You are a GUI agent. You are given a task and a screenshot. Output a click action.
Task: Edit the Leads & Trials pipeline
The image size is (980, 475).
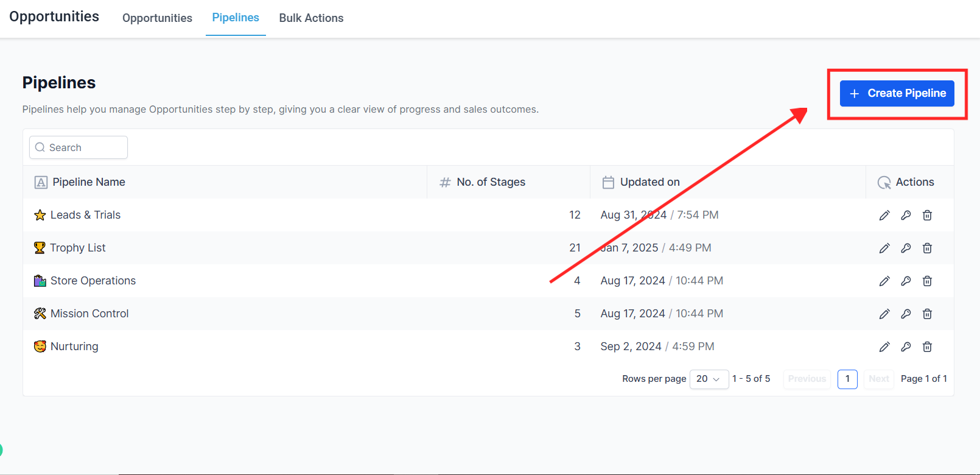coord(884,215)
